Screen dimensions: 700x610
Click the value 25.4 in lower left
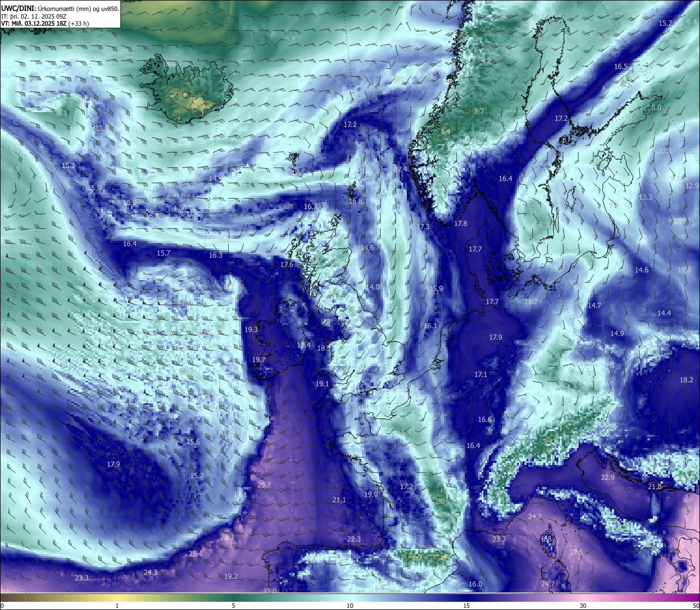click(x=195, y=554)
